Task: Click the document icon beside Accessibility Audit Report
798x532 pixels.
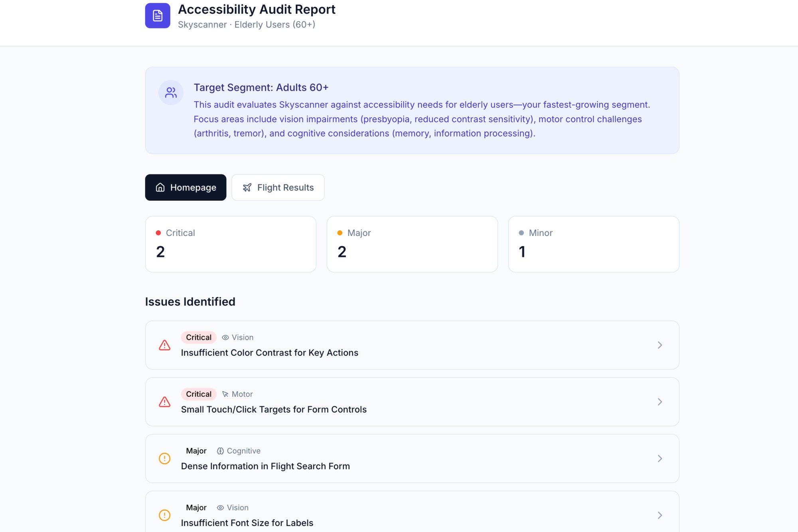Action: [158, 15]
